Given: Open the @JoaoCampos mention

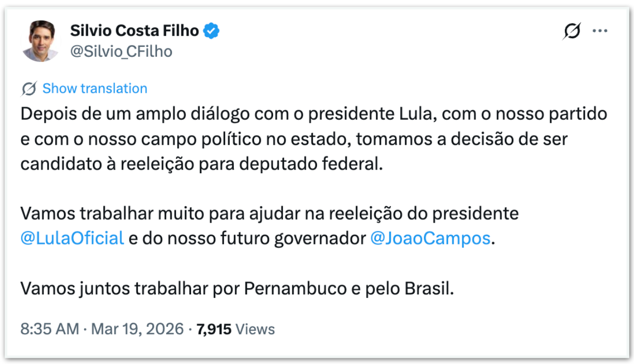Looking at the screenshot, I should coord(430,238).
